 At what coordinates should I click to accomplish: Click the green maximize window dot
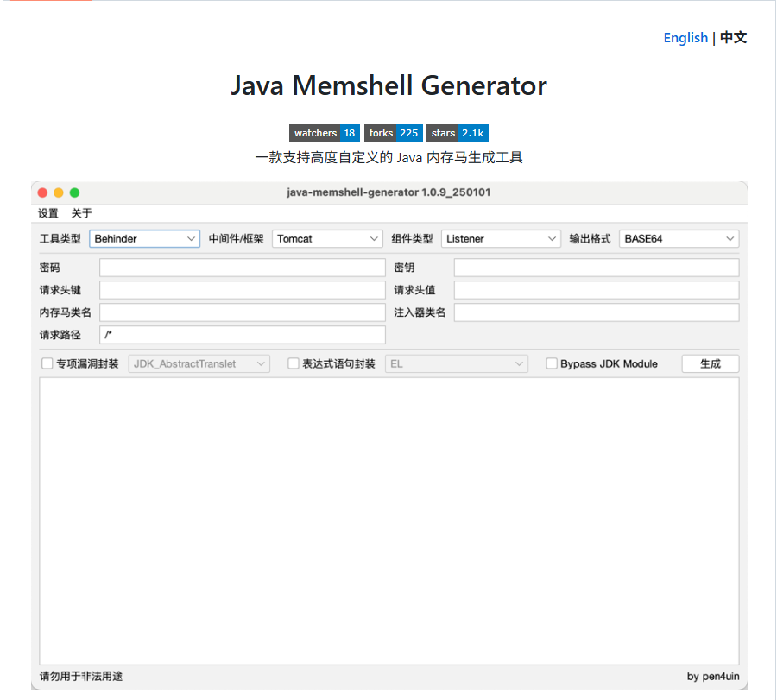(74, 192)
